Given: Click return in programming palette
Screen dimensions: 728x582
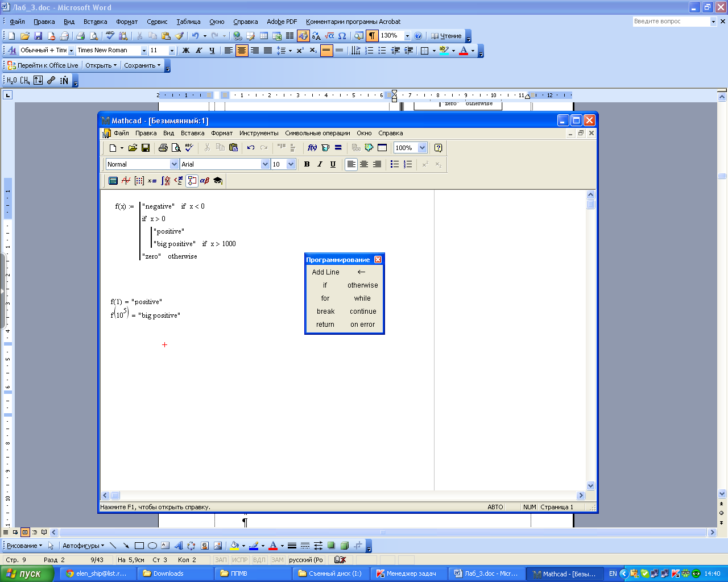Looking at the screenshot, I should [325, 325].
